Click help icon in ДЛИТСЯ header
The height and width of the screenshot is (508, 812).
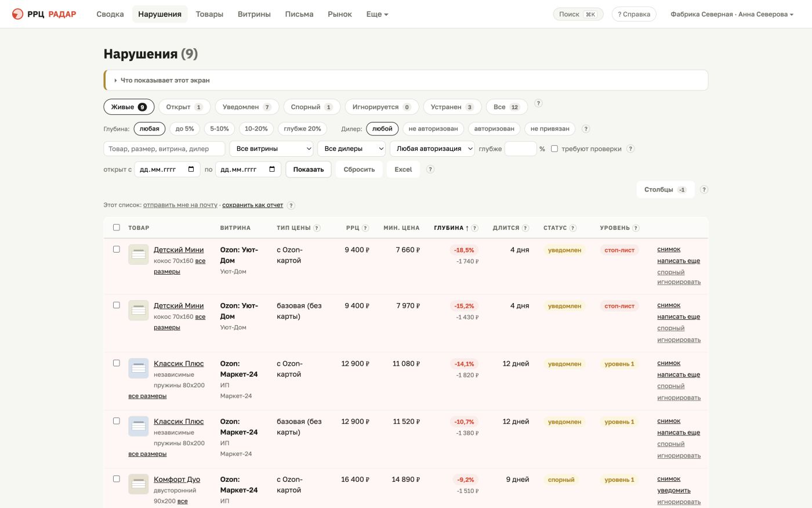(x=525, y=228)
